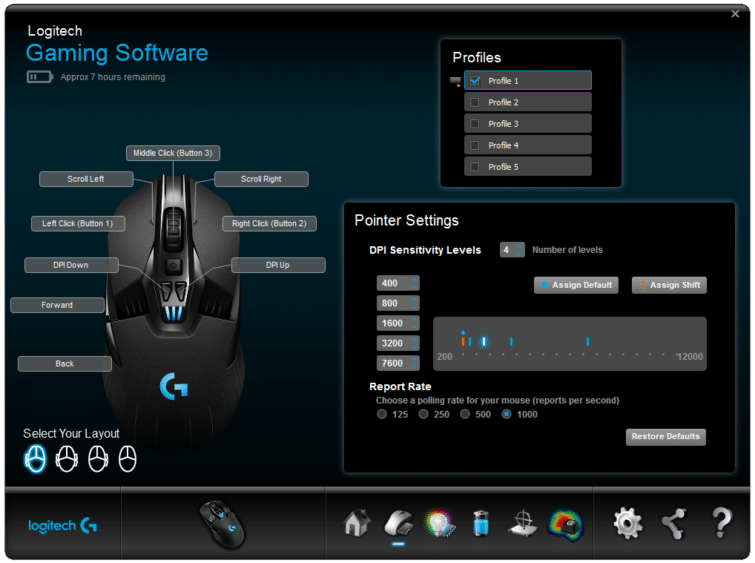Open the settings gear icon
This screenshot has width=755, height=563.
[x=628, y=524]
